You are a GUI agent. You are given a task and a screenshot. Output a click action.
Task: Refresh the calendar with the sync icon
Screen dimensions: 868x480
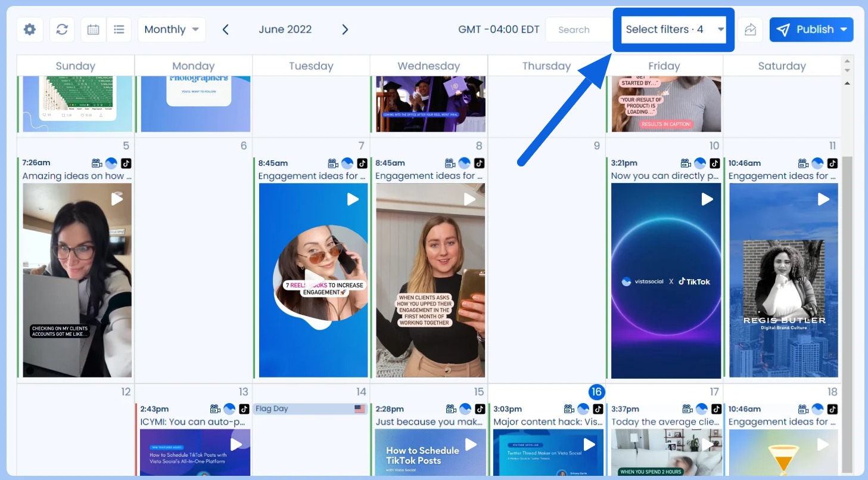pyautogui.click(x=62, y=29)
